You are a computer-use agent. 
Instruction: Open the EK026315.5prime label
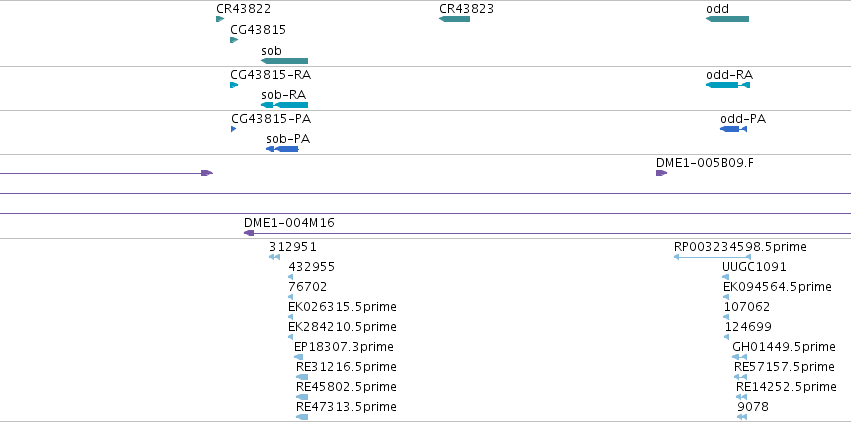coord(342,307)
